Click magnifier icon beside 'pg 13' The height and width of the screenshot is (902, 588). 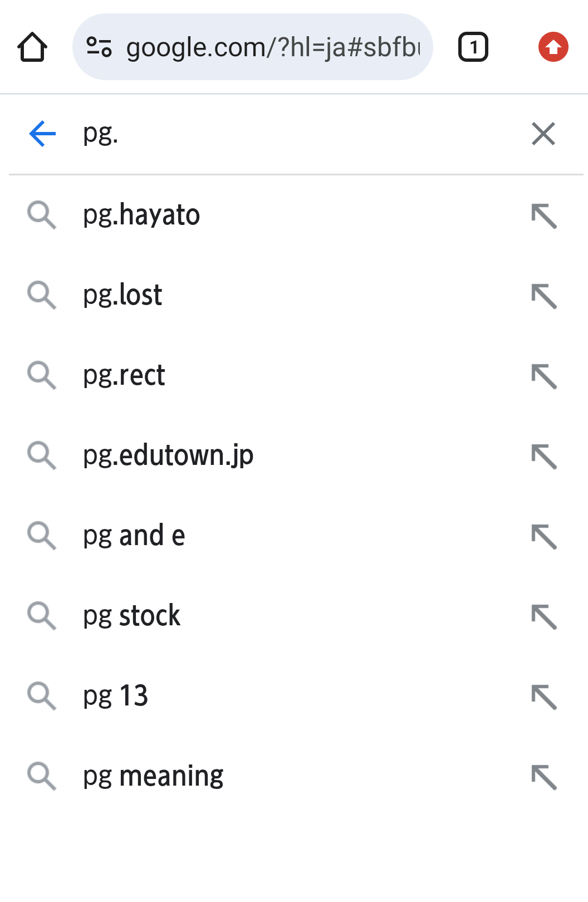point(42,697)
